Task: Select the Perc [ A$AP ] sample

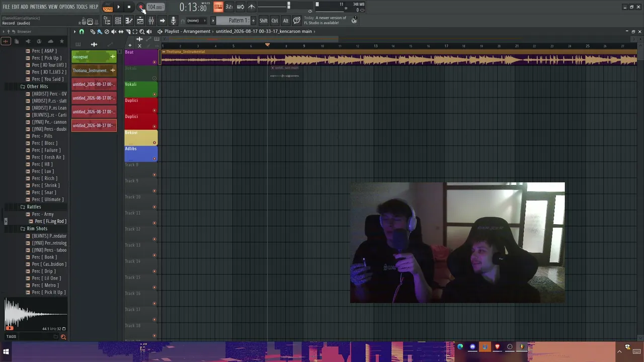Action: 44,51
